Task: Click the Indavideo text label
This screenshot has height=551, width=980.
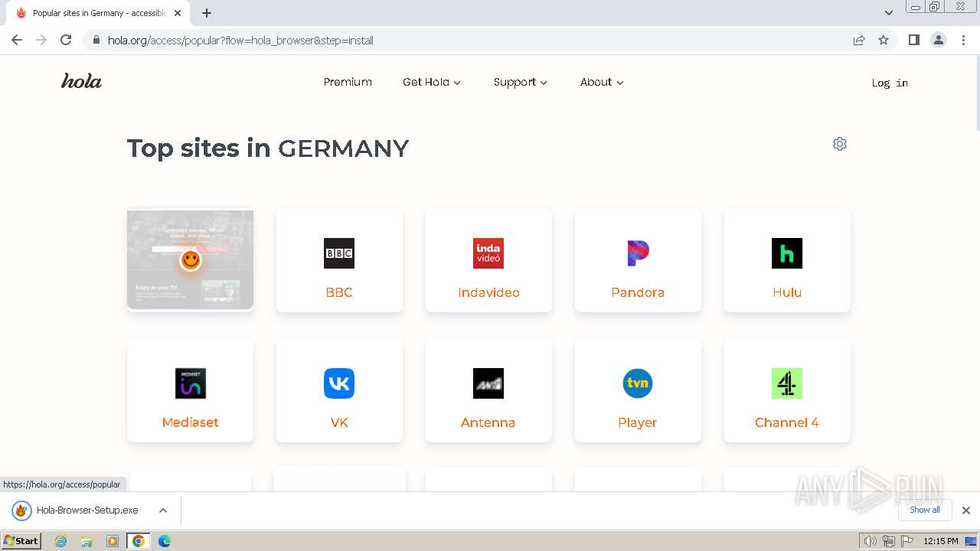Action: [488, 292]
